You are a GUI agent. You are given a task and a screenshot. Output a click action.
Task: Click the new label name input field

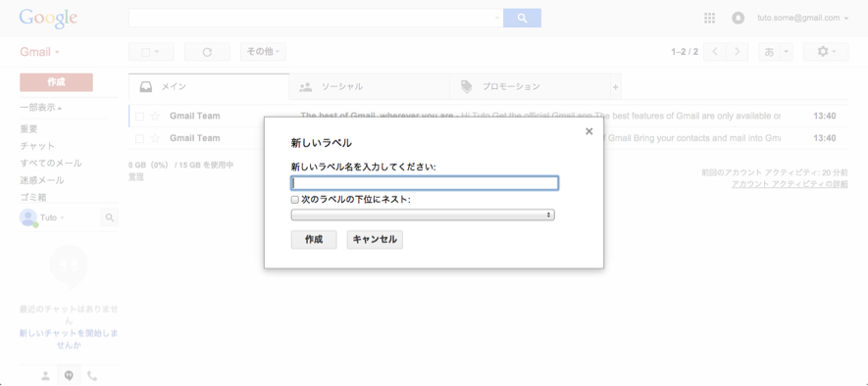pos(425,183)
